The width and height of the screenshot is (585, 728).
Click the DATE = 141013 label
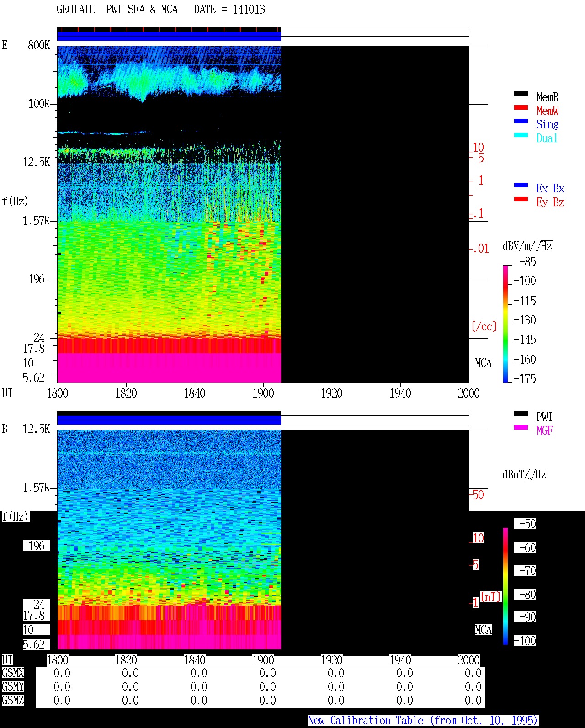pos(229,9)
